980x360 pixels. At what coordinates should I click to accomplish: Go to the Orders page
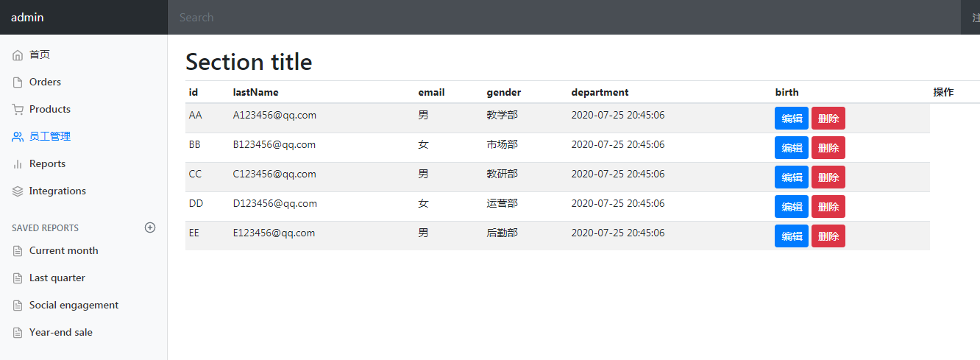point(45,82)
